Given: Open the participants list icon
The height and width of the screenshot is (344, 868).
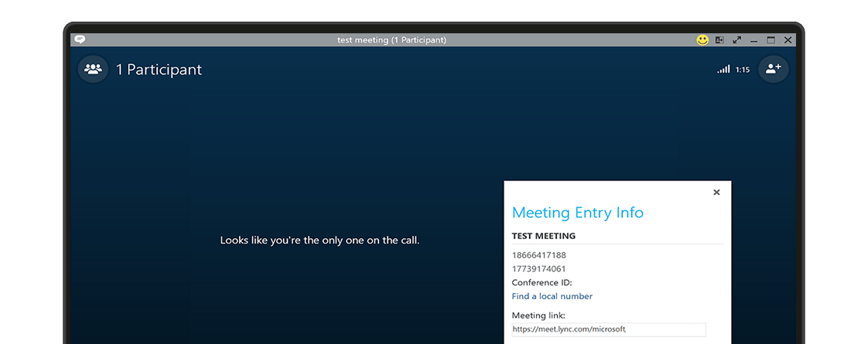Looking at the screenshot, I should [x=93, y=69].
